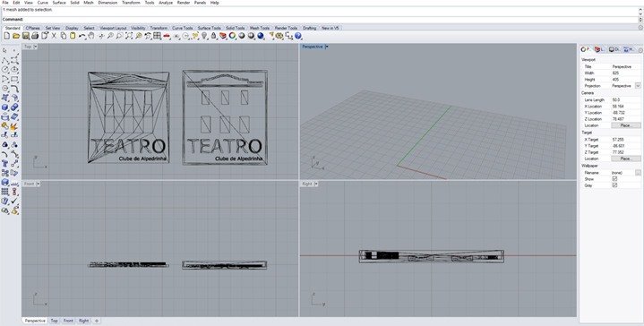644x326 pixels.
Task: Click the Zoom Extents icon
Action: point(129,36)
